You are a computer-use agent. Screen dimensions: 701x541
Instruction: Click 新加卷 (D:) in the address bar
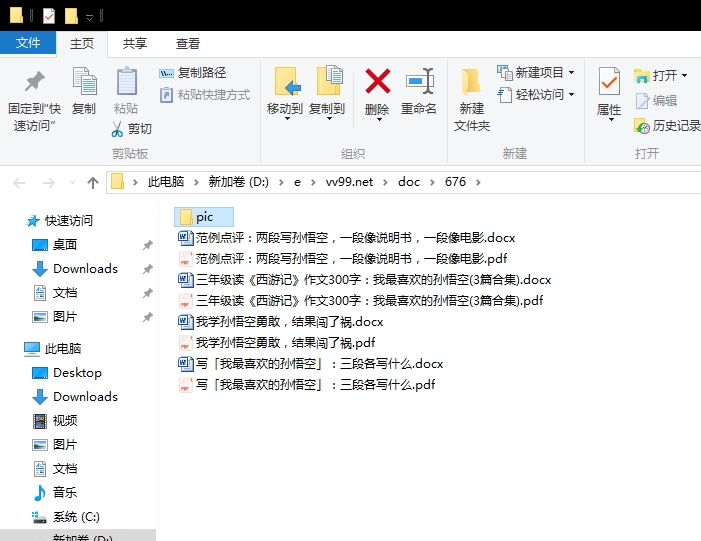[238, 182]
